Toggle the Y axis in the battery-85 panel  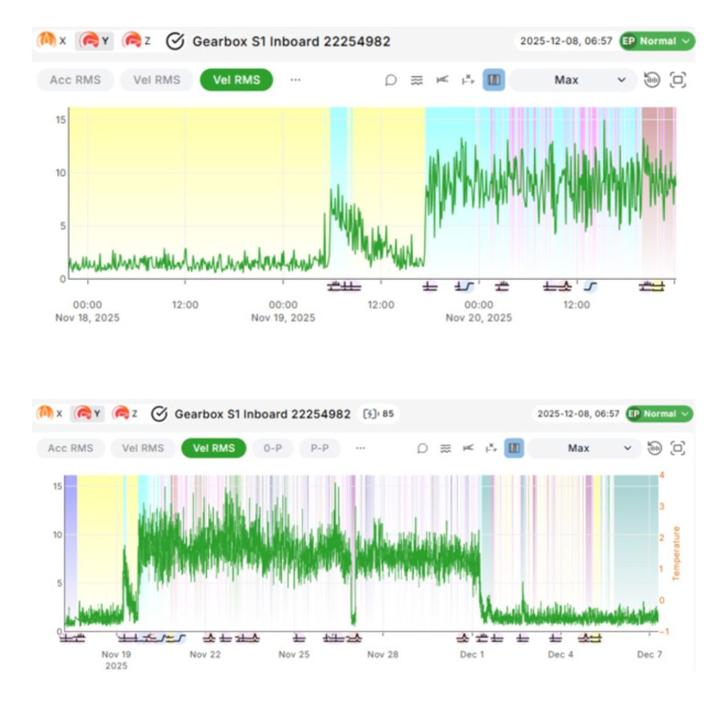87,414
